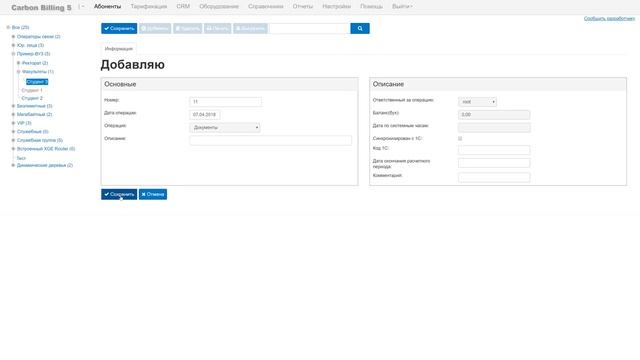Select the Пример ВУЗ (3) label
The width and height of the screenshot is (640, 360).
pos(33,54)
